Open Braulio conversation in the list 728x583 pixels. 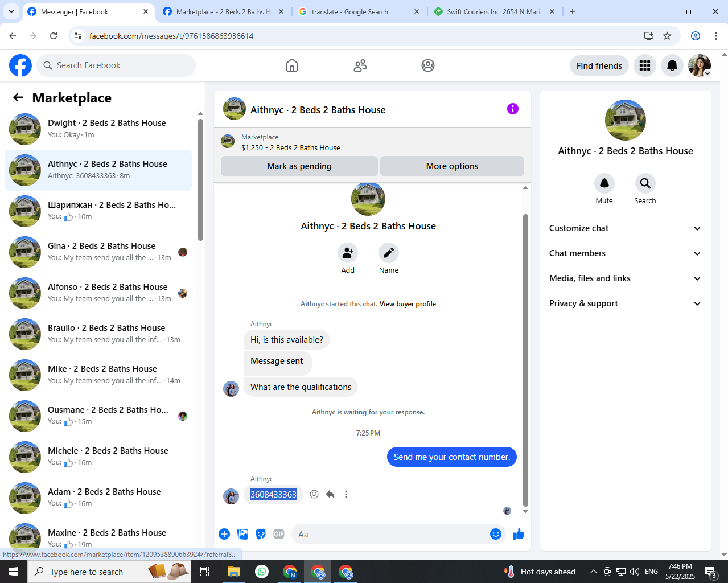click(x=98, y=334)
